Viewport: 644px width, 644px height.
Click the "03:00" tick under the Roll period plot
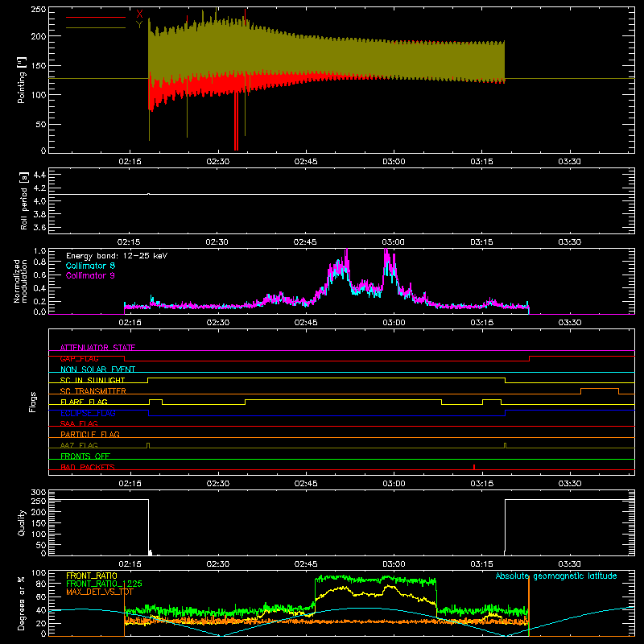point(394,242)
